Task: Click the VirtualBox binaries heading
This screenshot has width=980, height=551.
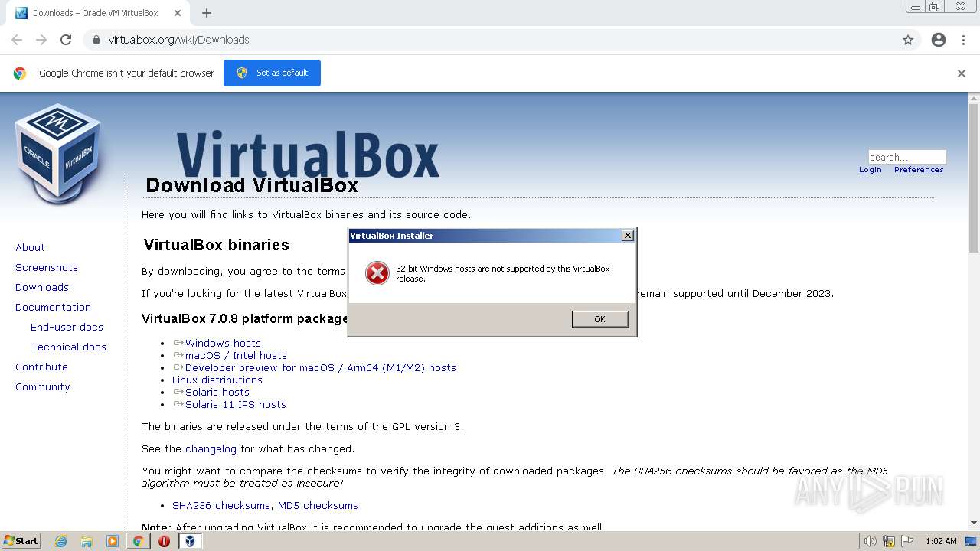Action: click(217, 245)
